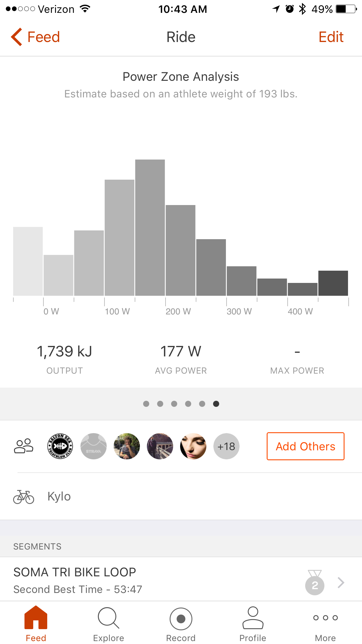Select the third page indicator dot
362x644 pixels.
point(174,404)
